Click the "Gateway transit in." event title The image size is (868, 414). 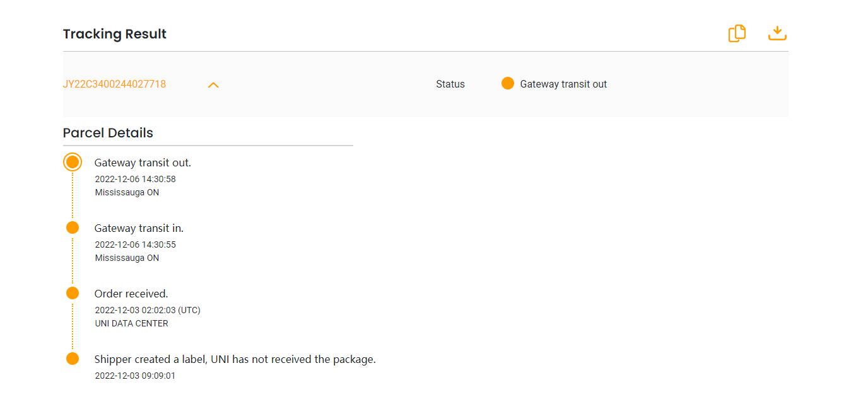139,228
